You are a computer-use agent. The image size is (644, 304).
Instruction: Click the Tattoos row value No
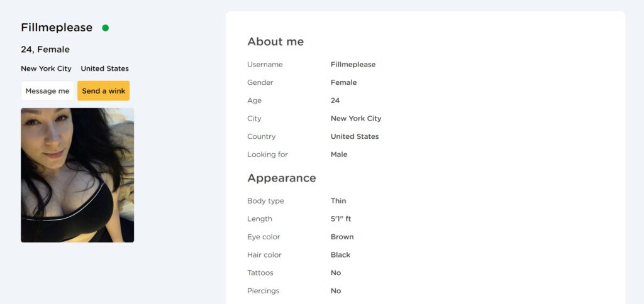336,273
